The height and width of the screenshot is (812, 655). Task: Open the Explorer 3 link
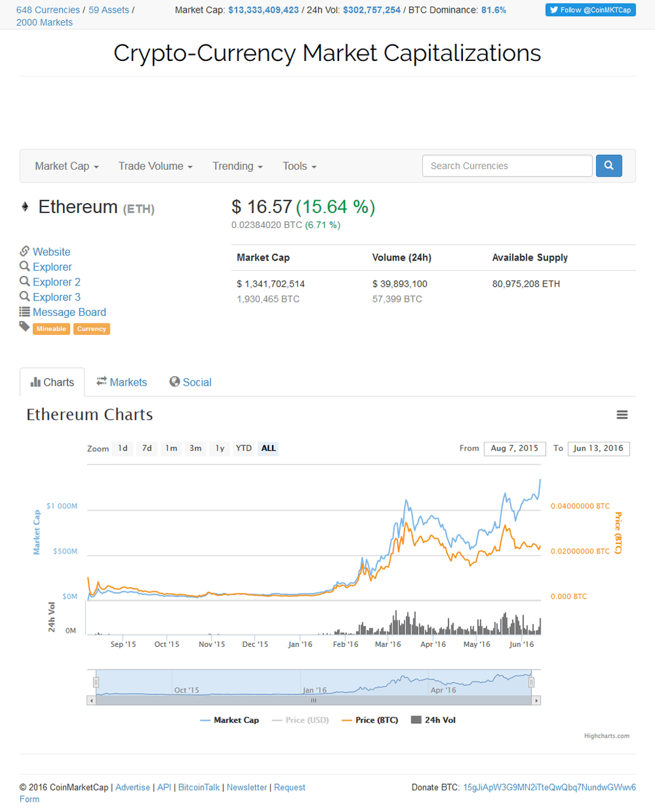(57, 297)
